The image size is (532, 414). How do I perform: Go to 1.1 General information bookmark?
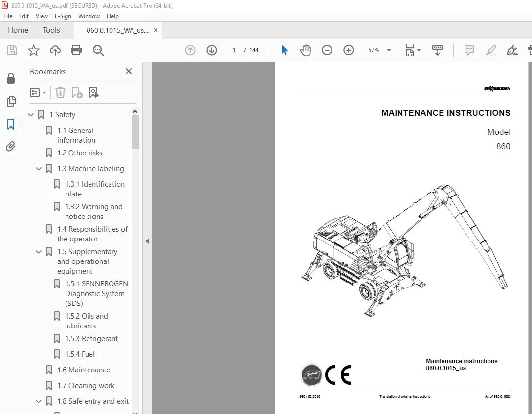tap(76, 135)
